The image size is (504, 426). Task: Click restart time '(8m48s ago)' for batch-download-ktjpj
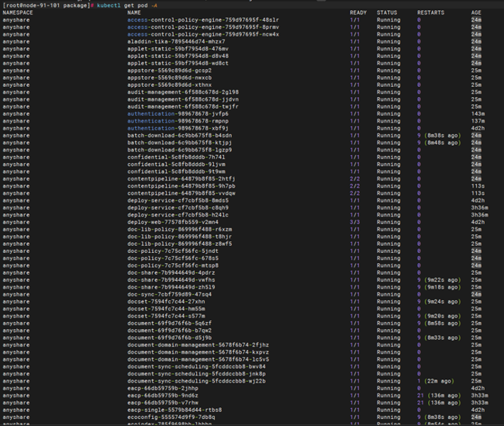pyautogui.click(x=442, y=143)
